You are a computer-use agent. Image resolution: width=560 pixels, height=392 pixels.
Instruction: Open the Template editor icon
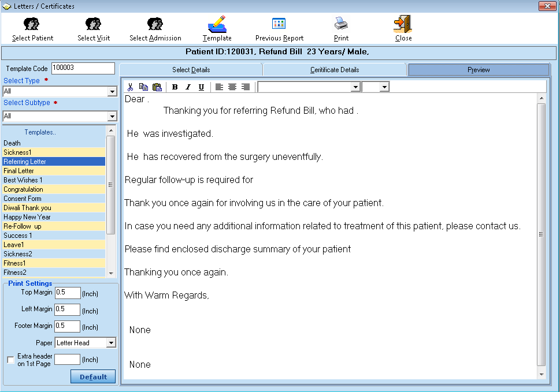pyautogui.click(x=217, y=24)
